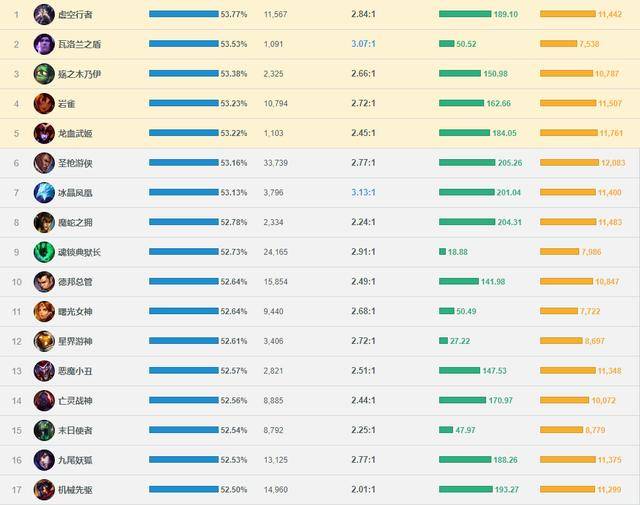640x505 pixels.
Task: Click the blue 53.16% win rate bar
Action: tap(184, 162)
